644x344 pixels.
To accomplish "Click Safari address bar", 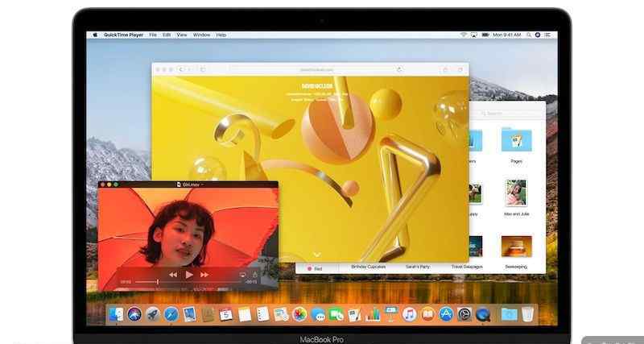I will [316, 70].
